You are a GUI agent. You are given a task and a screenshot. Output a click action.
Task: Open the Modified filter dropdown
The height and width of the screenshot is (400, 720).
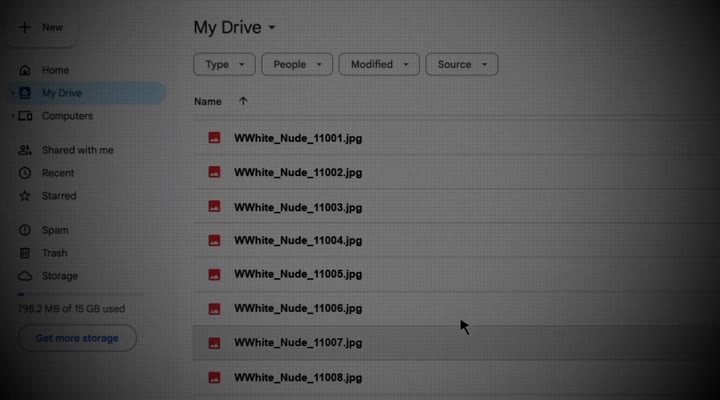379,64
